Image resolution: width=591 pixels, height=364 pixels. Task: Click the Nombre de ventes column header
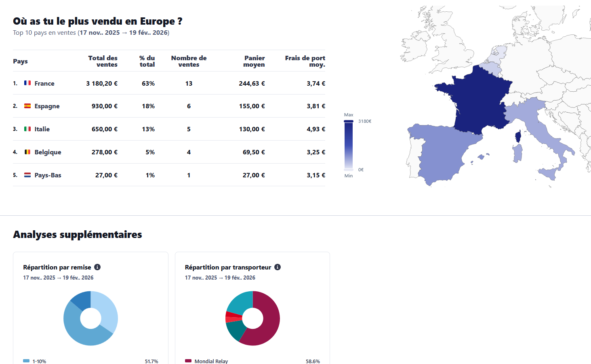coord(189,61)
